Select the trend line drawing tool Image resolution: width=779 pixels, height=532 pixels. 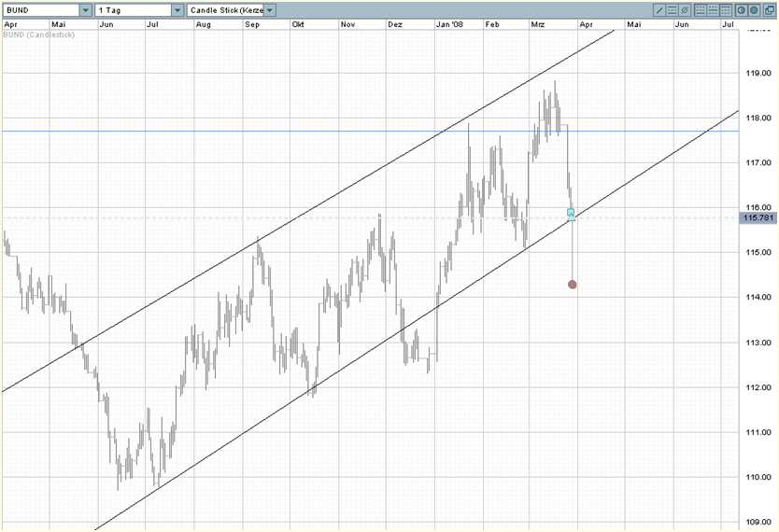(x=659, y=10)
